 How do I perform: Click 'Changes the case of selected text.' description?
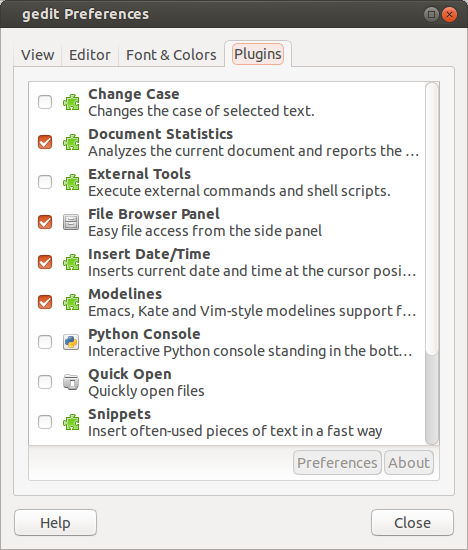click(201, 111)
